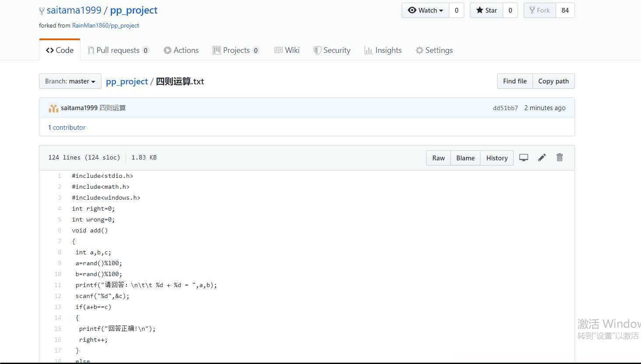
Task: Go to the Security tab
Action: click(332, 50)
